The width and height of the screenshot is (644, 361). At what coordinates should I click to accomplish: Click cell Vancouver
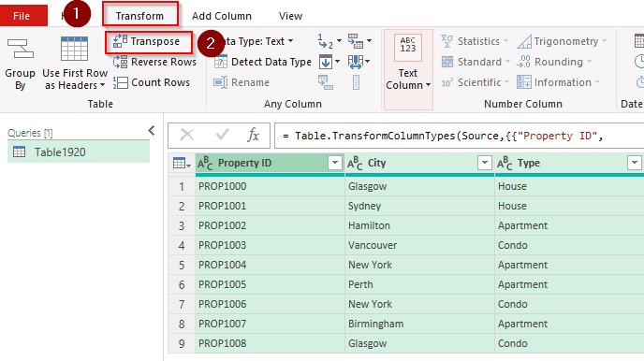pos(419,245)
